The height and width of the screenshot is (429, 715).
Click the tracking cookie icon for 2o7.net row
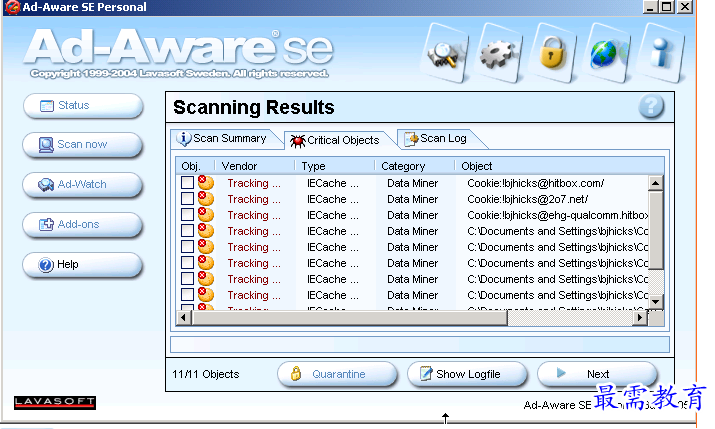pos(206,198)
